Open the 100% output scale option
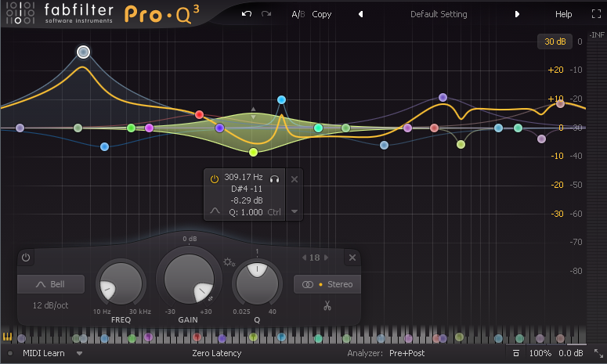607x364 pixels. pos(540,353)
